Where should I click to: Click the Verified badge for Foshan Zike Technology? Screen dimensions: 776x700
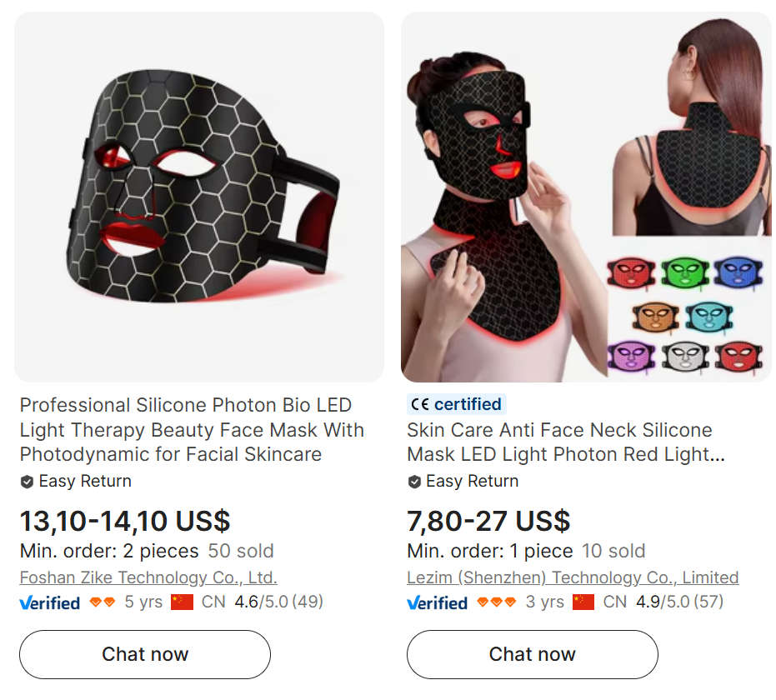coord(49,602)
